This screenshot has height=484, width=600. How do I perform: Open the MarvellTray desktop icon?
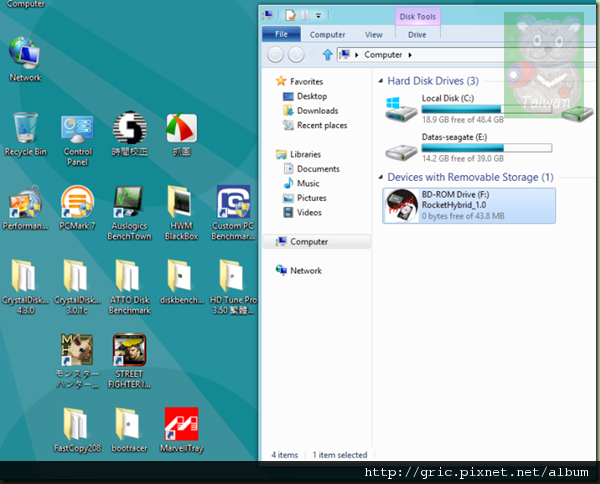[x=181, y=424]
